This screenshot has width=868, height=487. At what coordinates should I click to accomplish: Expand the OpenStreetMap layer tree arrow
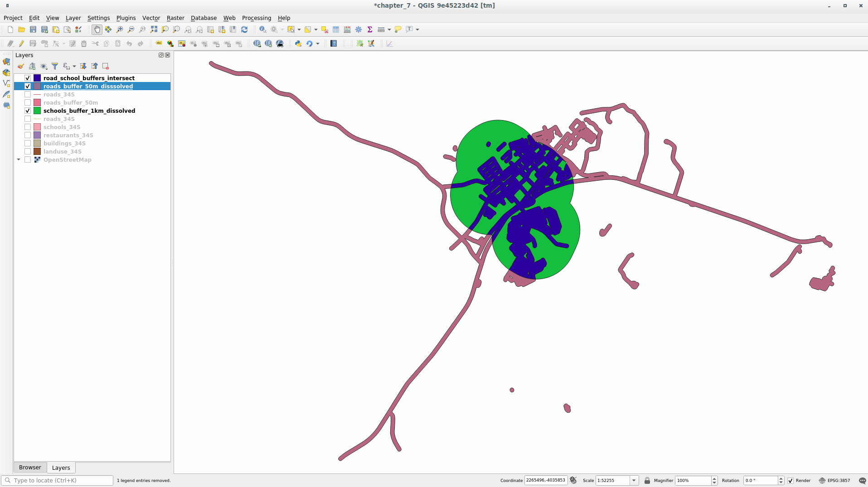click(x=19, y=159)
